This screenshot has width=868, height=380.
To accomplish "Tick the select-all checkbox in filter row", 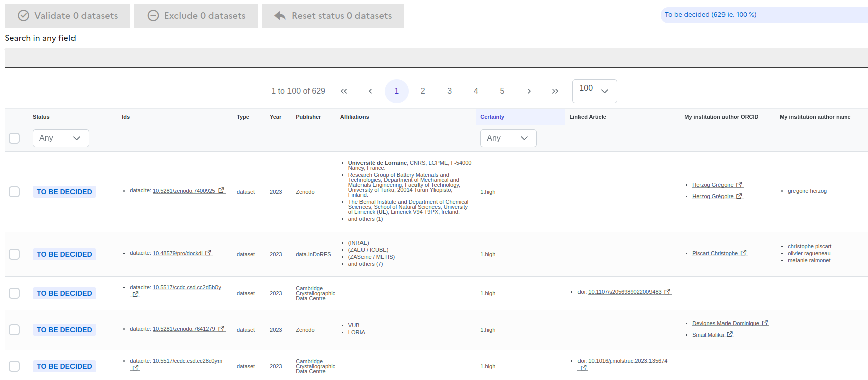I will 14,138.
